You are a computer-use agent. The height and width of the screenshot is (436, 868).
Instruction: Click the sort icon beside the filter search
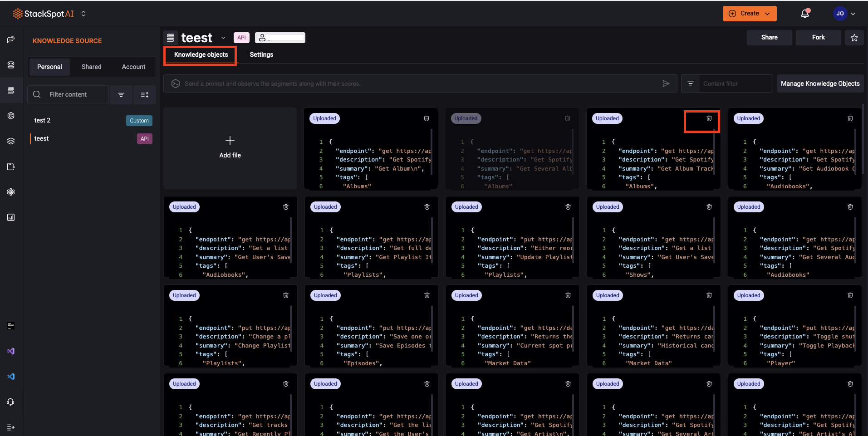point(144,94)
